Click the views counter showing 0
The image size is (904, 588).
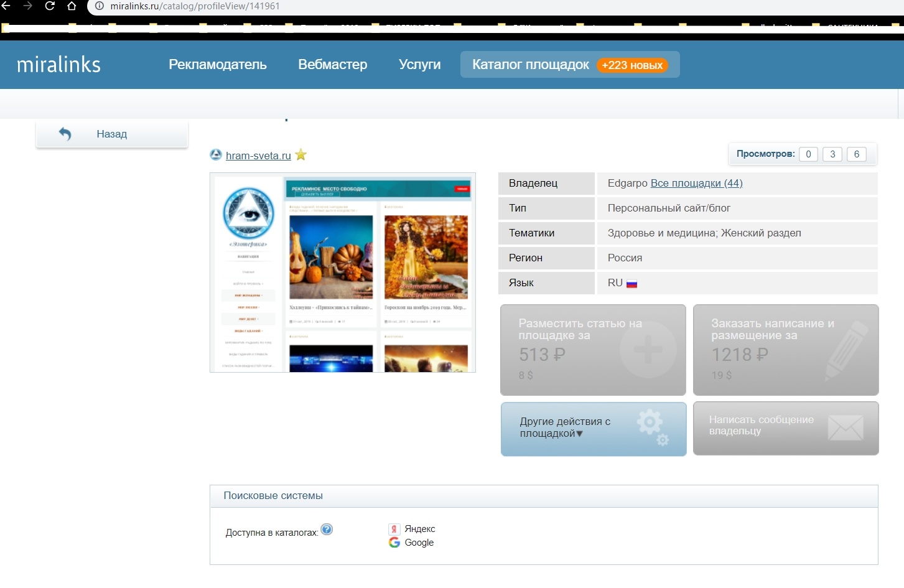[808, 154]
